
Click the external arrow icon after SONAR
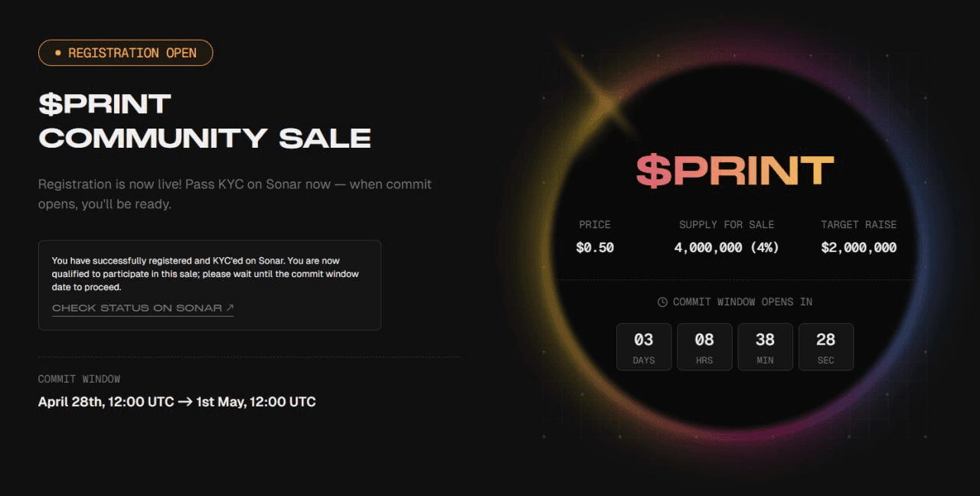[230, 308]
